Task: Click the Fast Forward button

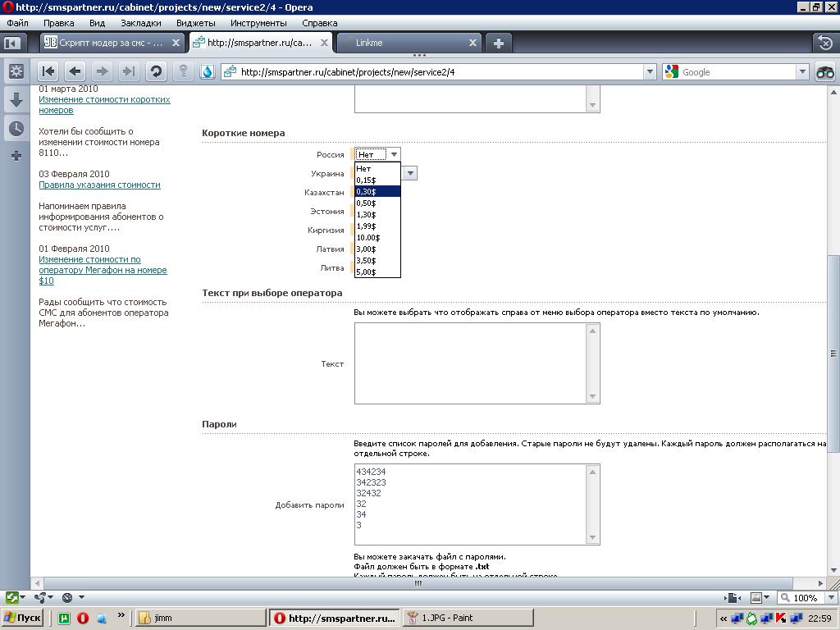Action: tap(129, 71)
